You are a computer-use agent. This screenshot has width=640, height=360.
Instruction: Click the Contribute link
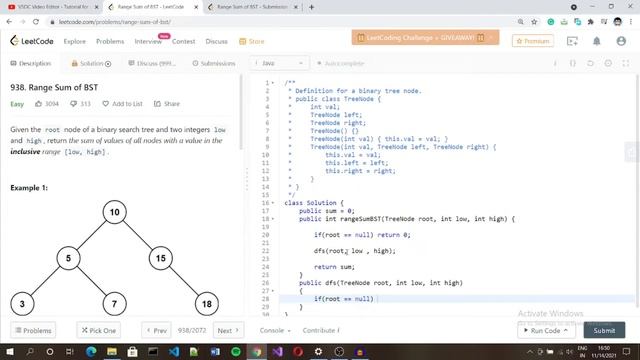click(321, 330)
